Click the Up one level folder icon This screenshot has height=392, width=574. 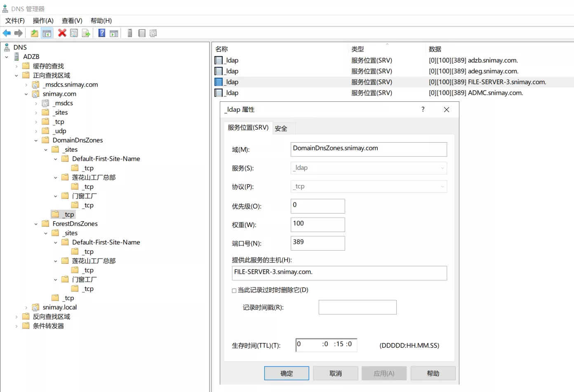click(35, 33)
